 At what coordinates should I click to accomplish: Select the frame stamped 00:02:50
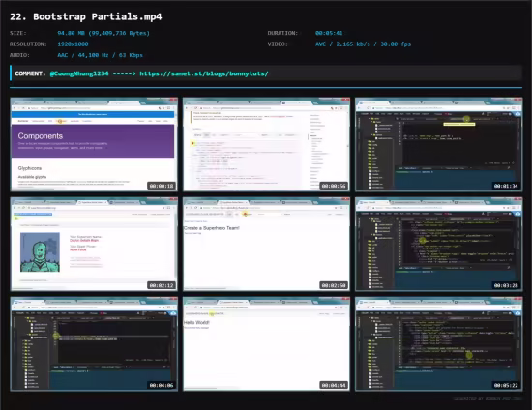click(266, 245)
